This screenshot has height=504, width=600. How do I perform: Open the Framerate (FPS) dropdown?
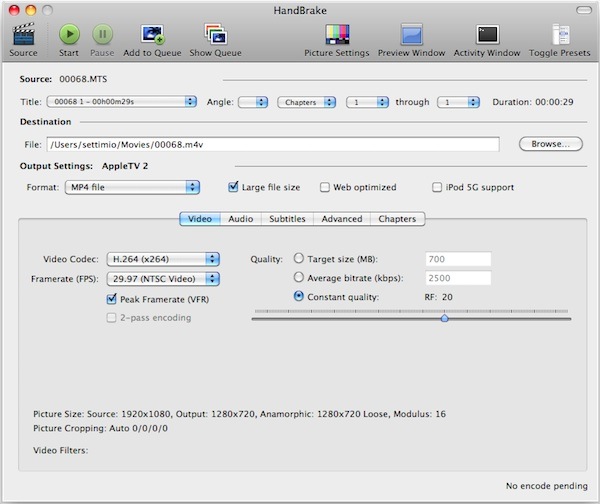pos(163,279)
